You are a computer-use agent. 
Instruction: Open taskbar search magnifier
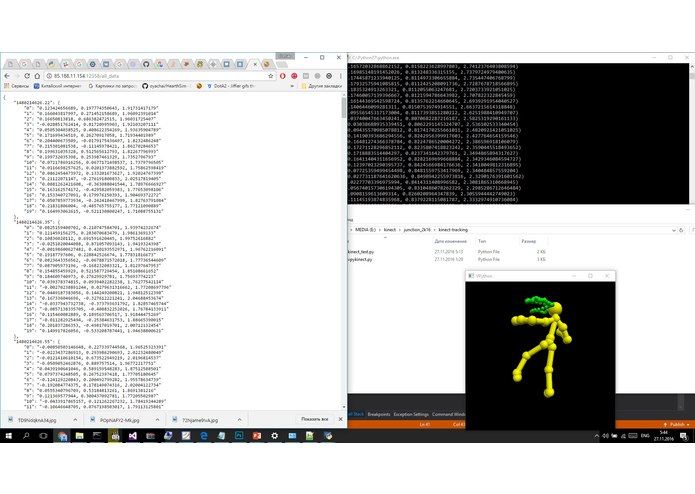[x=26, y=436]
